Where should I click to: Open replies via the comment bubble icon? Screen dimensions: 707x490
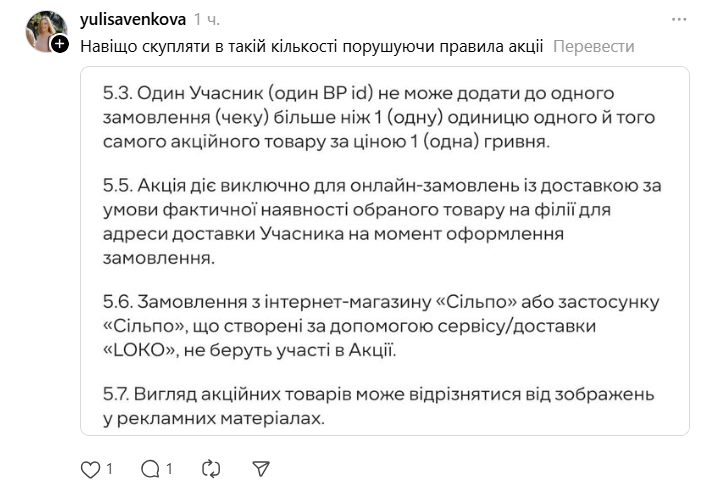(x=150, y=468)
